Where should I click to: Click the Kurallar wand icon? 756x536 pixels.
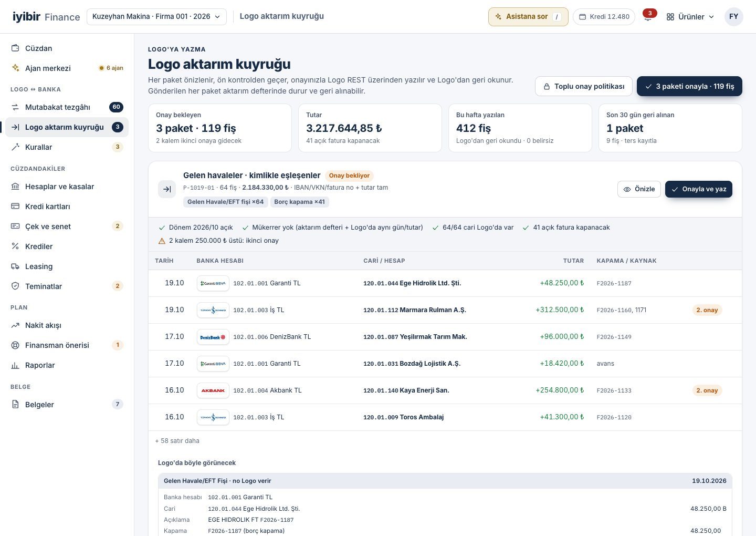pos(15,147)
